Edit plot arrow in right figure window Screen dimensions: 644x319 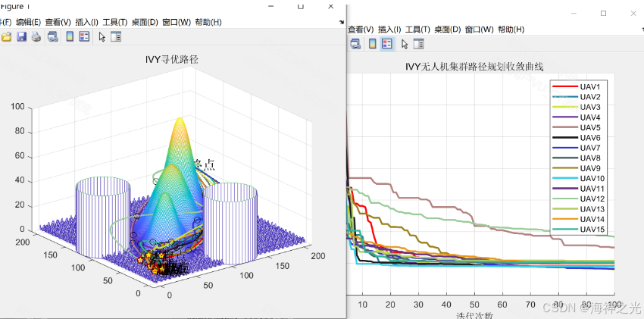(x=405, y=44)
